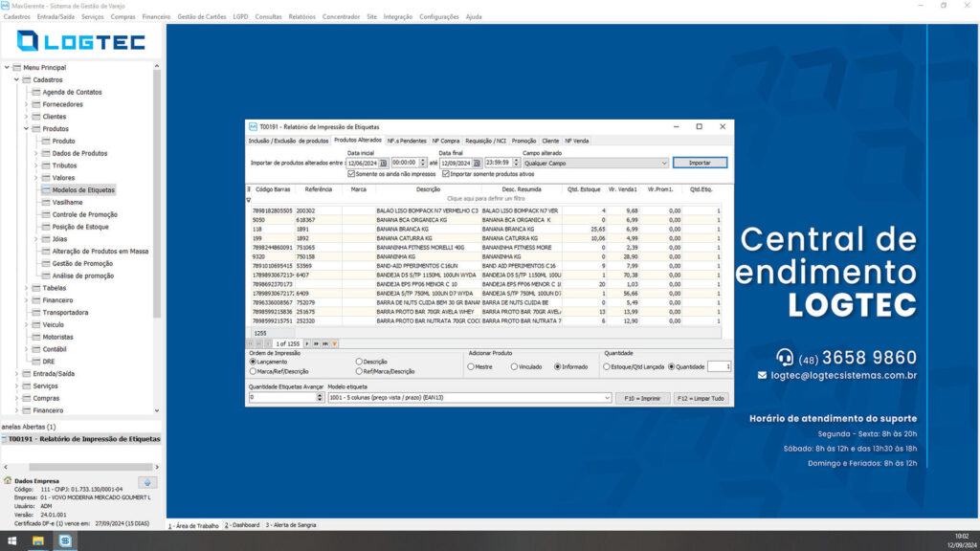Open File Explorer from the taskbar
This screenshot has height=551, width=980.
(x=38, y=541)
